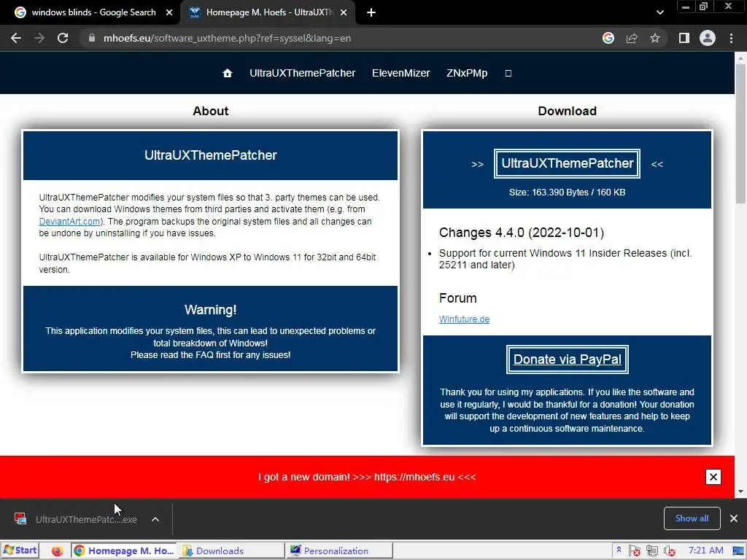
Task: Open a new tab
Action: (371, 13)
